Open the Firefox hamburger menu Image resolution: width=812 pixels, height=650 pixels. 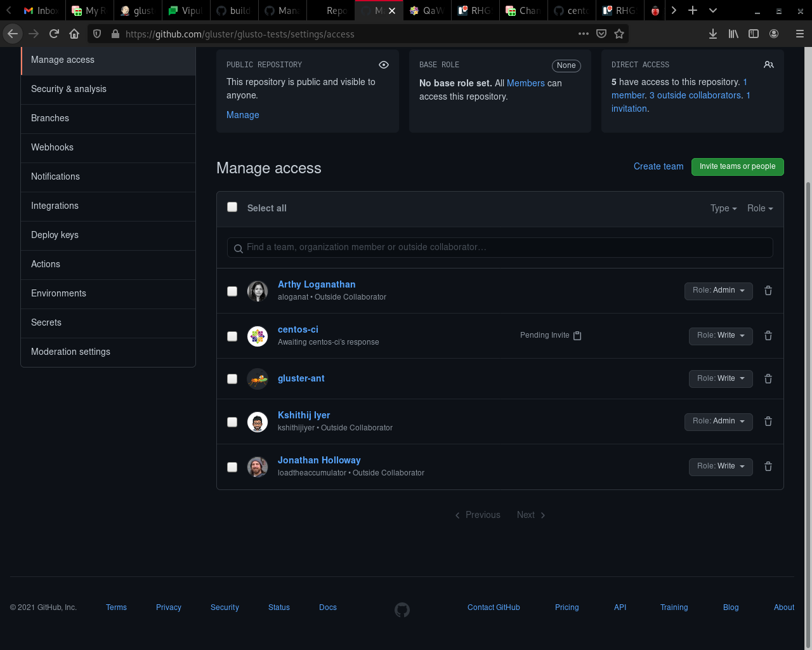click(799, 34)
